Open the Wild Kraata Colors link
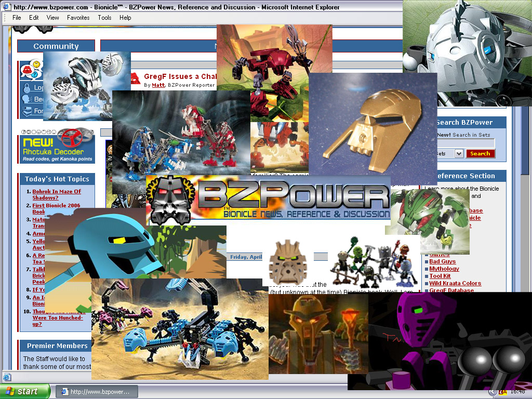The height and width of the screenshot is (399, 532). [x=455, y=283]
